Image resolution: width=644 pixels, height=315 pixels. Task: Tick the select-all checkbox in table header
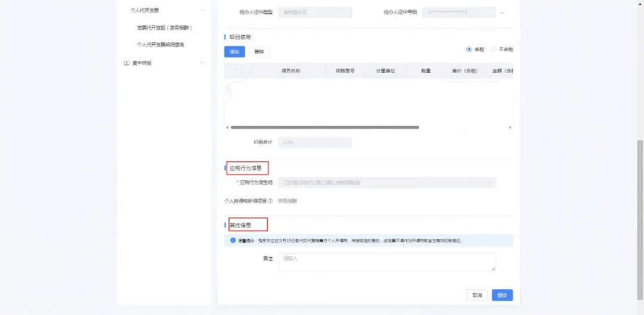pyautogui.click(x=237, y=71)
